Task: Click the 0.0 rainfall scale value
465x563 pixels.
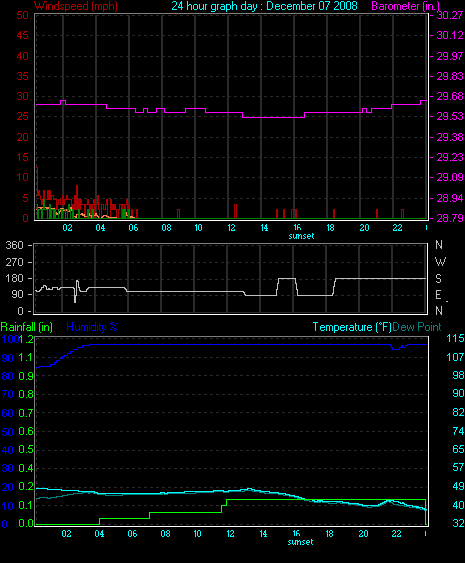Action: [26, 523]
